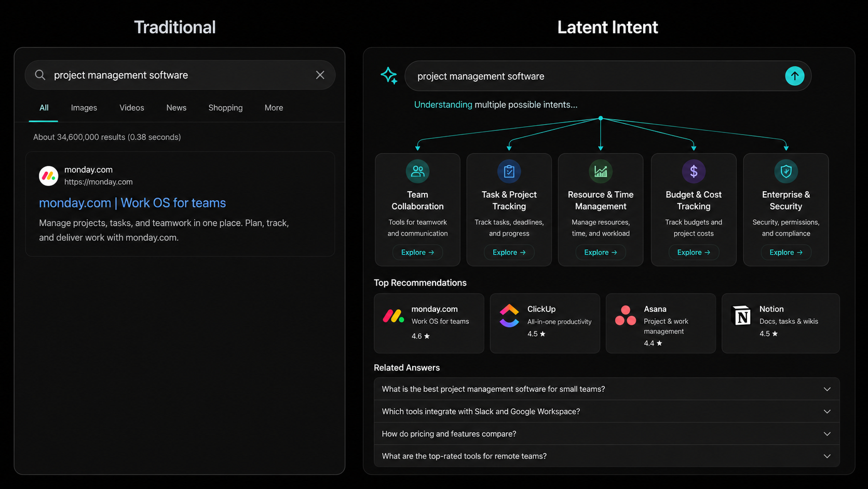Explore the Enterprise & Security intent

786,252
